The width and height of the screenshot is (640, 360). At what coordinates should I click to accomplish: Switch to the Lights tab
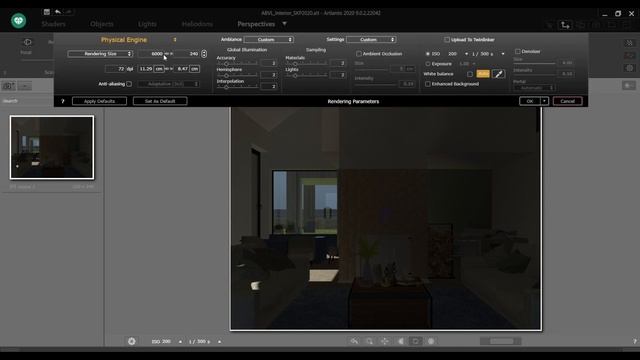click(x=147, y=24)
